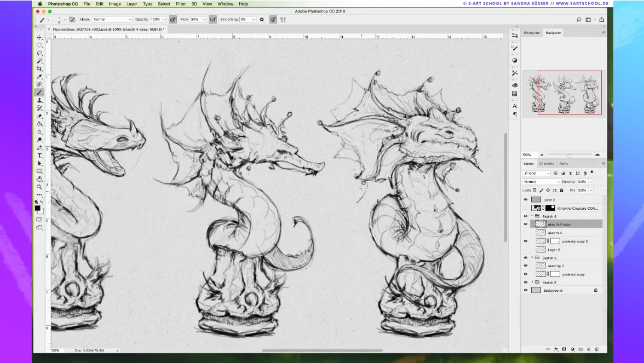Open layer Kind filter dropdown

pyautogui.click(x=537, y=173)
